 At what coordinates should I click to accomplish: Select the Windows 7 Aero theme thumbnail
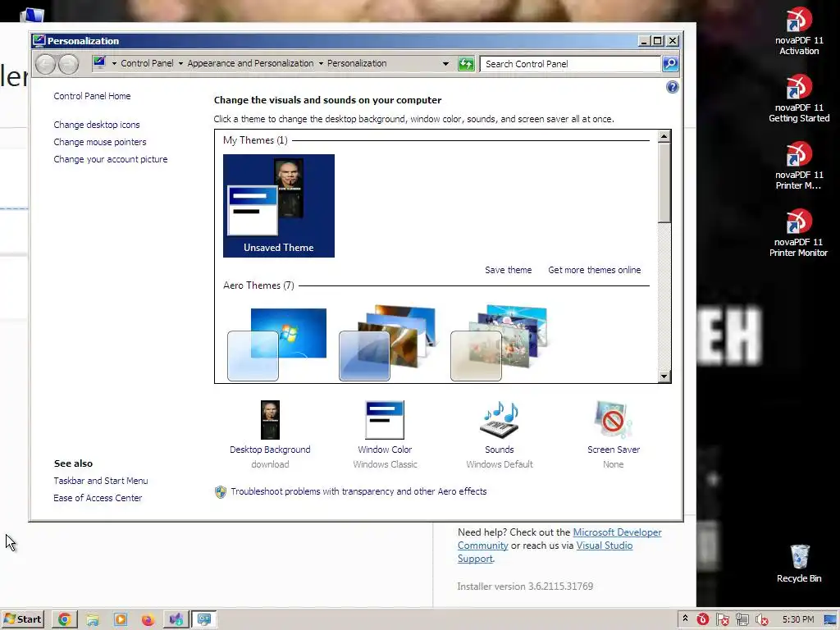[x=277, y=344]
